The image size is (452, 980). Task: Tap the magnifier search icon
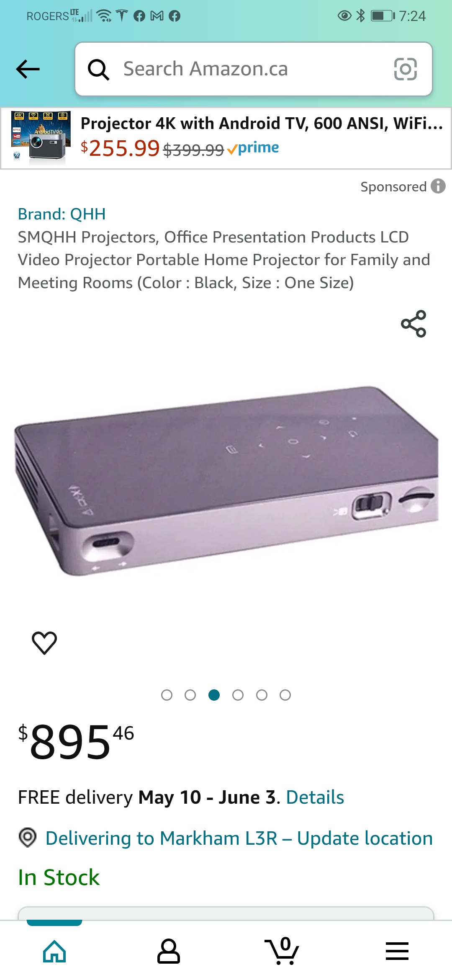click(98, 69)
